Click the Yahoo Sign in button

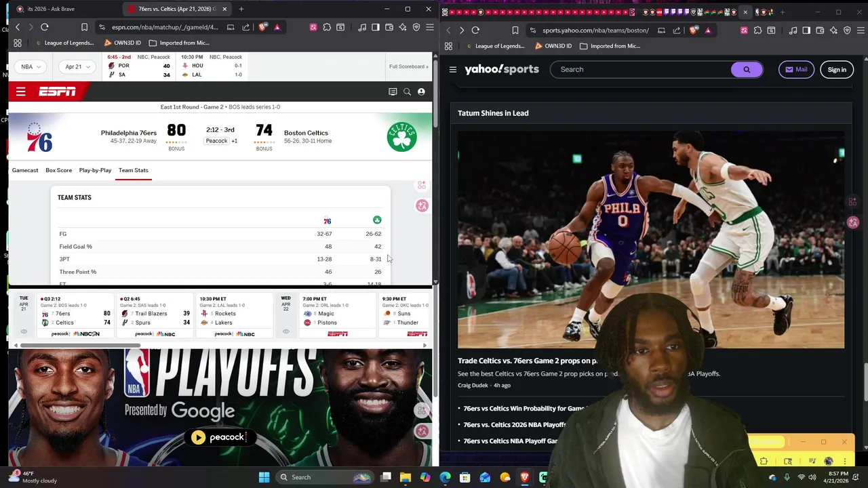[837, 69]
